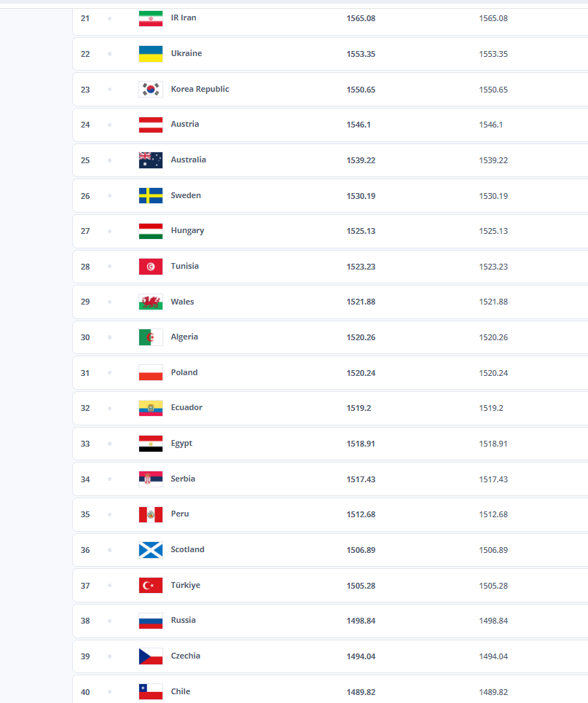Click the Scotland flag icon

click(151, 550)
